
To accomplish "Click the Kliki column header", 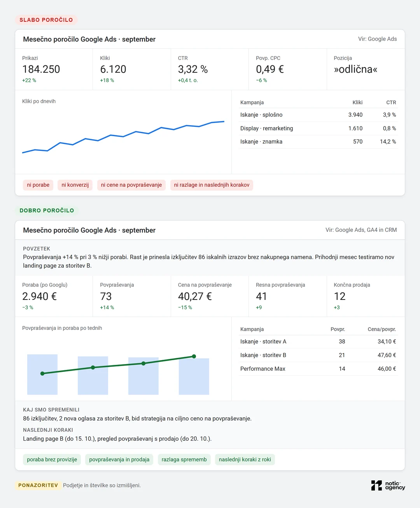I will point(357,103).
